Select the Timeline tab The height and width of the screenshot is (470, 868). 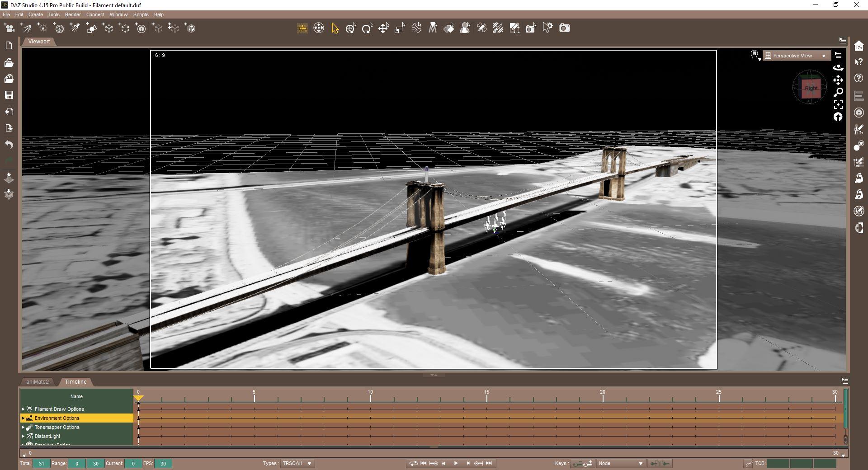tap(75, 382)
